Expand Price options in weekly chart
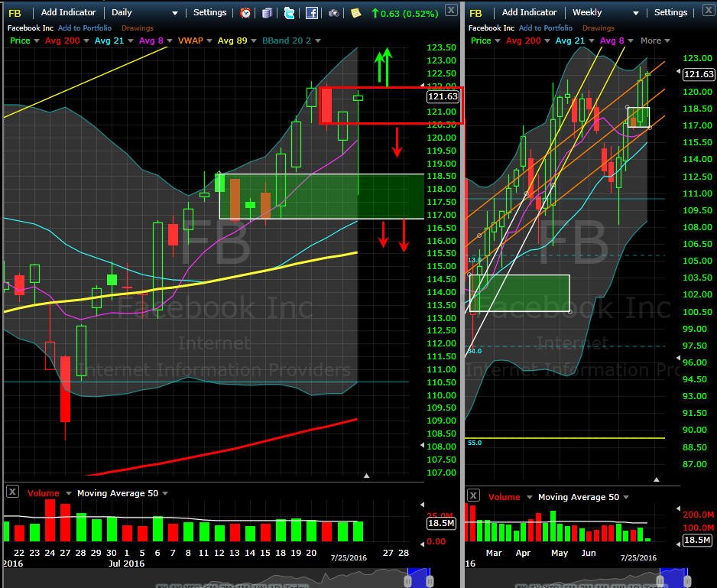This screenshot has width=717, height=588. (497, 41)
